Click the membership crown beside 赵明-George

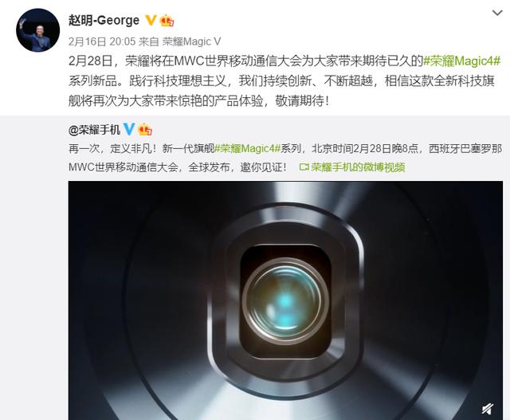pos(167,21)
